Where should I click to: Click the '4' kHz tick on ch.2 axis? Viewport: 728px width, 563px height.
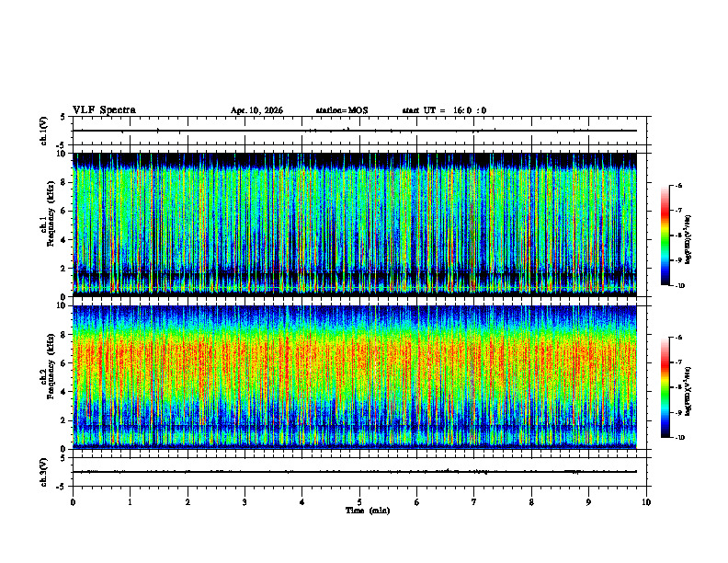[64, 392]
